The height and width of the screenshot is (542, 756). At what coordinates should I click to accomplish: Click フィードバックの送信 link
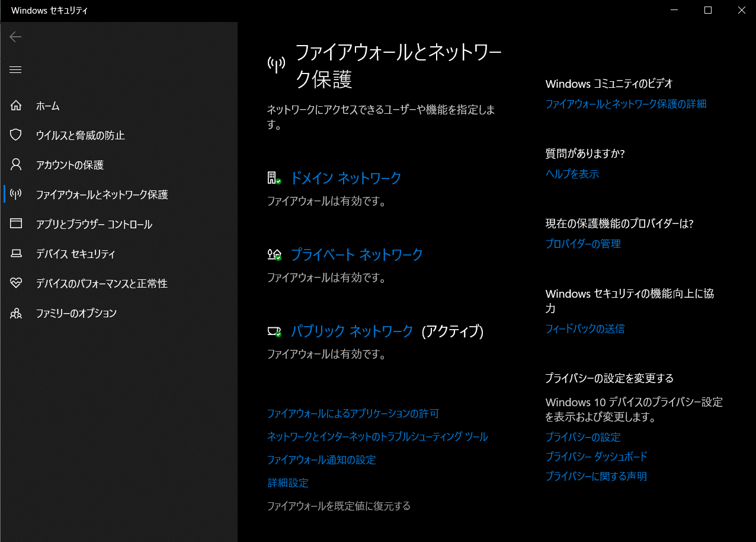pyautogui.click(x=585, y=329)
